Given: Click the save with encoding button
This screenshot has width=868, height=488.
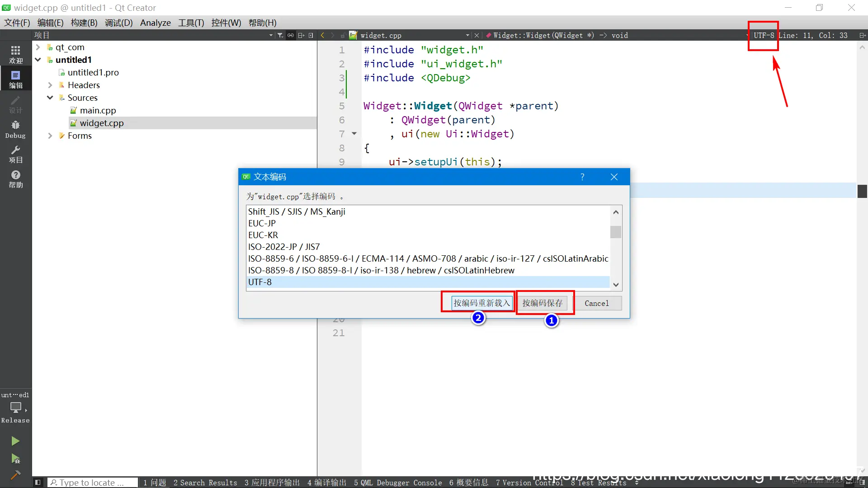Looking at the screenshot, I should (542, 303).
